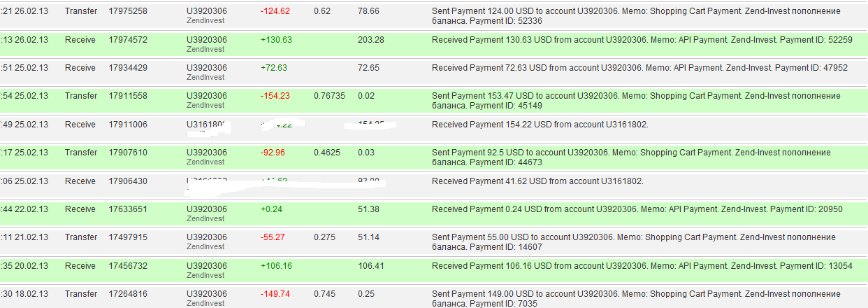Click the ZendInvest label in batch 17456732 row

coord(205,275)
